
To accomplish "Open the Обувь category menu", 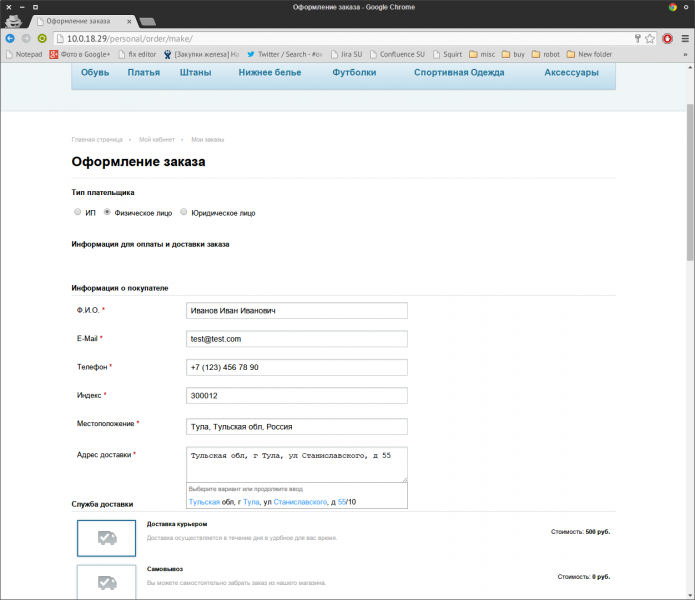I will tap(95, 72).
